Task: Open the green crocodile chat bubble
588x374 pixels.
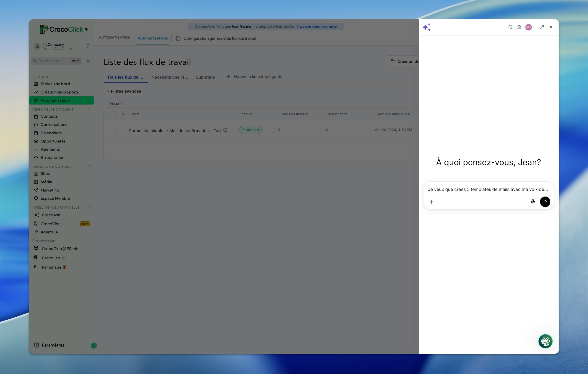Action: (x=545, y=341)
